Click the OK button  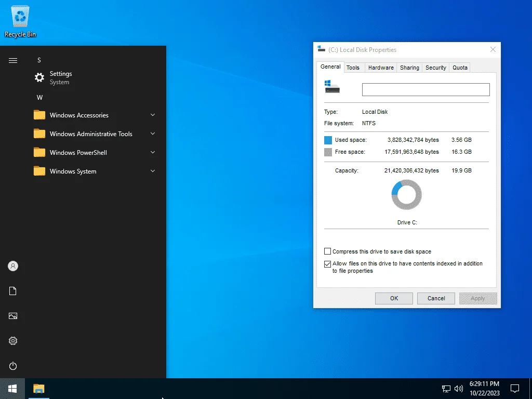coord(394,298)
